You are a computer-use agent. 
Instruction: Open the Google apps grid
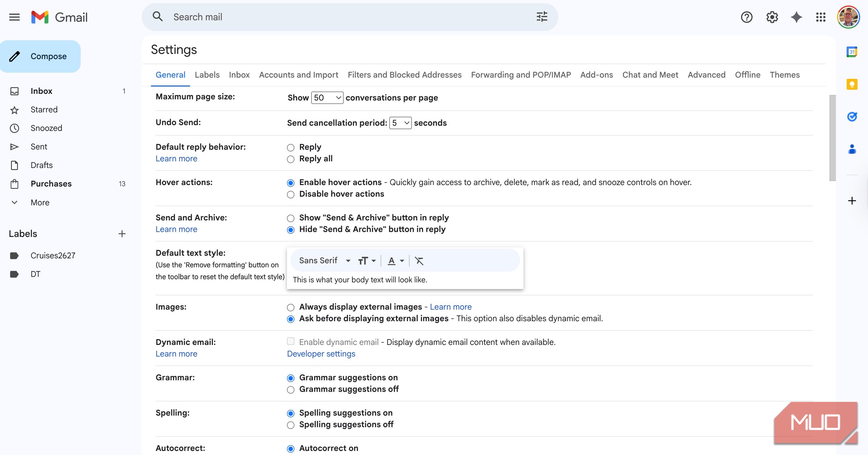click(821, 17)
